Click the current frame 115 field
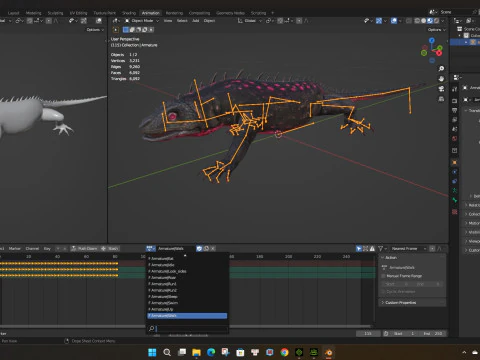480x360 pixels. point(368,333)
